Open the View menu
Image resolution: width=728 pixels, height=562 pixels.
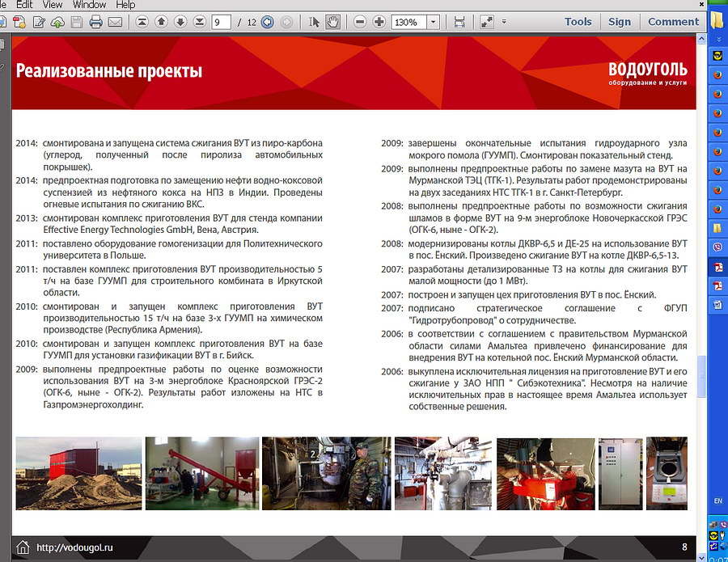point(53,5)
